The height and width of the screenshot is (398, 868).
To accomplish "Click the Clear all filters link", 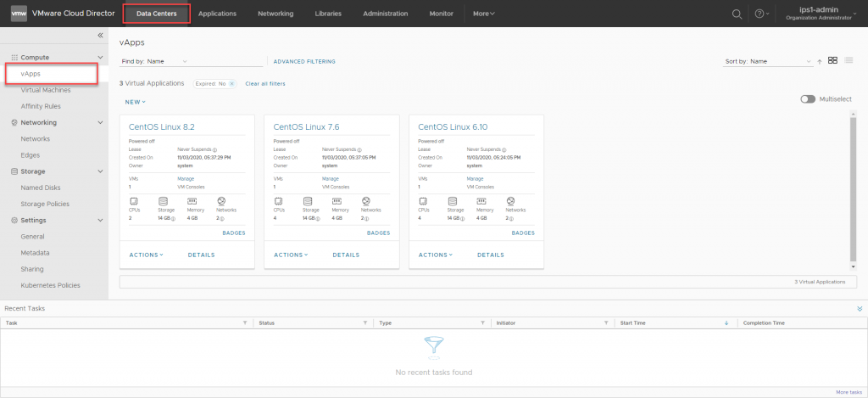I will pos(265,84).
